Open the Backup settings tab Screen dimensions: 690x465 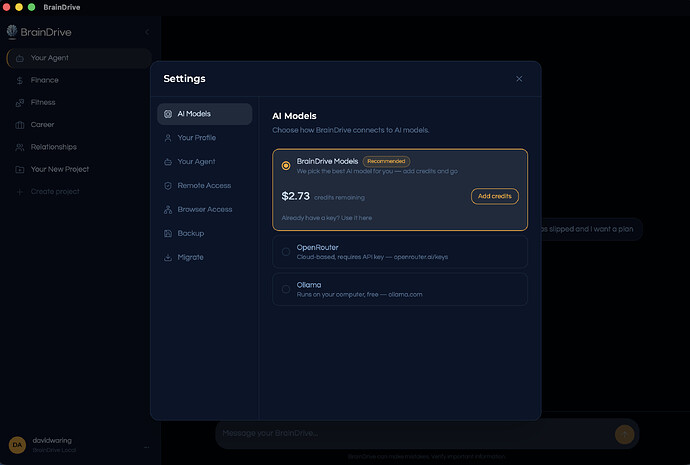(x=205, y=233)
